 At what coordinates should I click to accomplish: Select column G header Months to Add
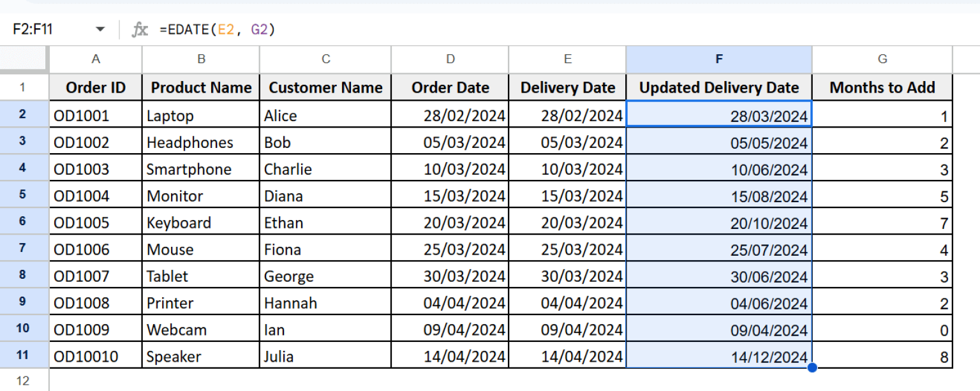(882, 59)
